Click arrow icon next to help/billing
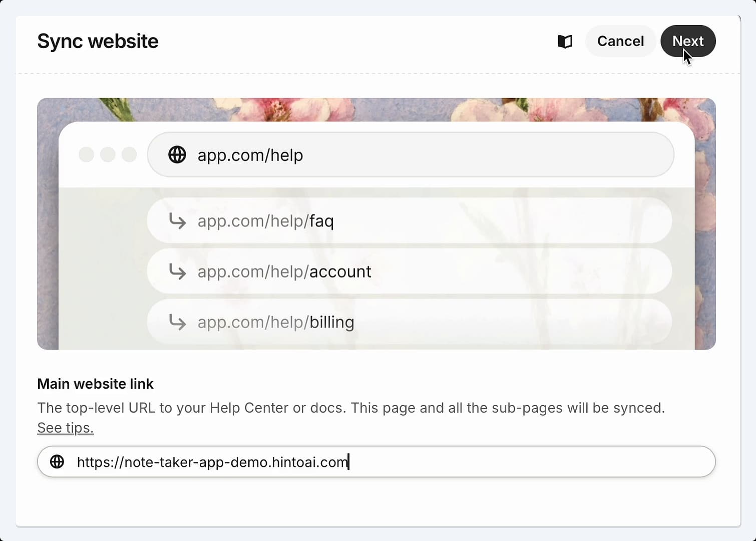This screenshot has width=756, height=541. (177, 322)
